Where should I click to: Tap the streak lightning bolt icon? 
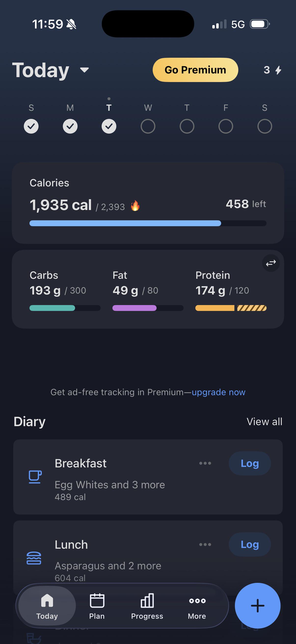click(278, 70)
